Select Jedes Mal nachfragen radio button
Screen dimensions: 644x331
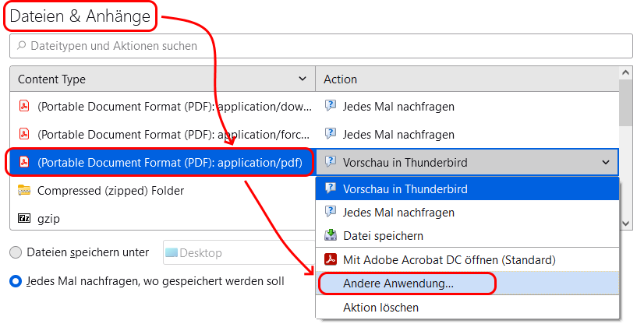(x=16, y=281)
